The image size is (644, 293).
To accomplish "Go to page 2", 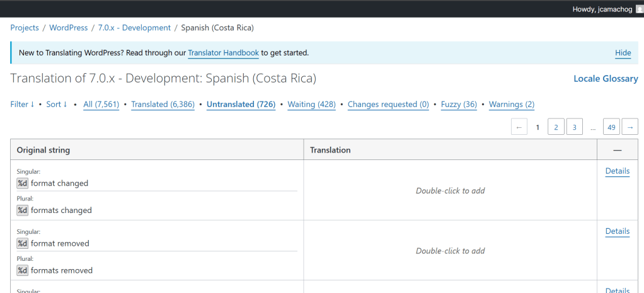I will click(x=556, y=127).
